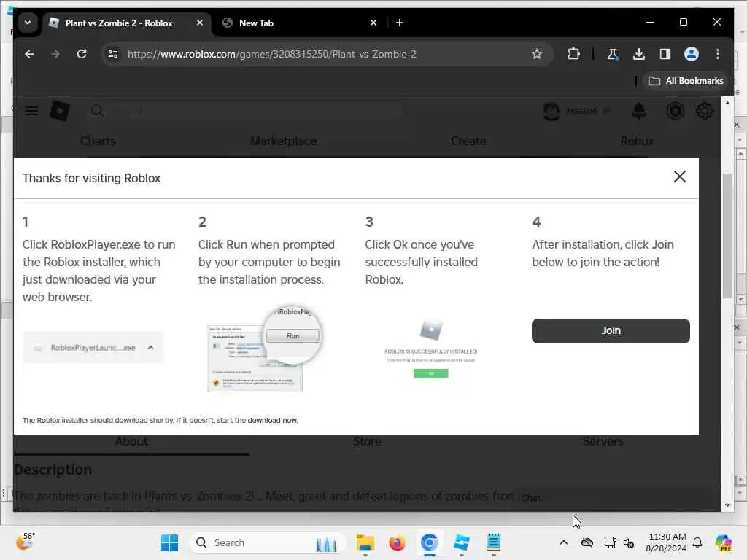Open the Downloads icon in toolbar

coord(639,54)
